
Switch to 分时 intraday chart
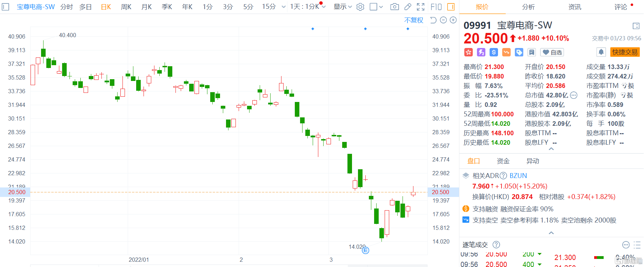(66, 7)
